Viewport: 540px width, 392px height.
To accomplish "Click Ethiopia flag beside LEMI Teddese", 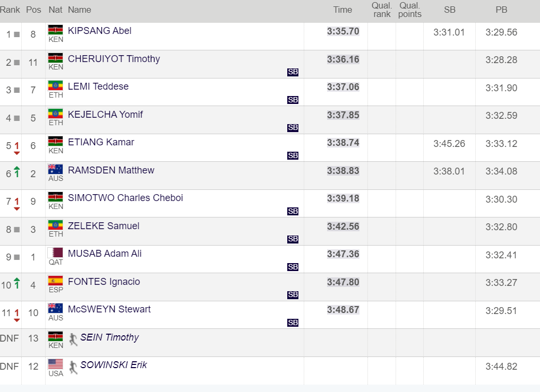I will point(55,86).
